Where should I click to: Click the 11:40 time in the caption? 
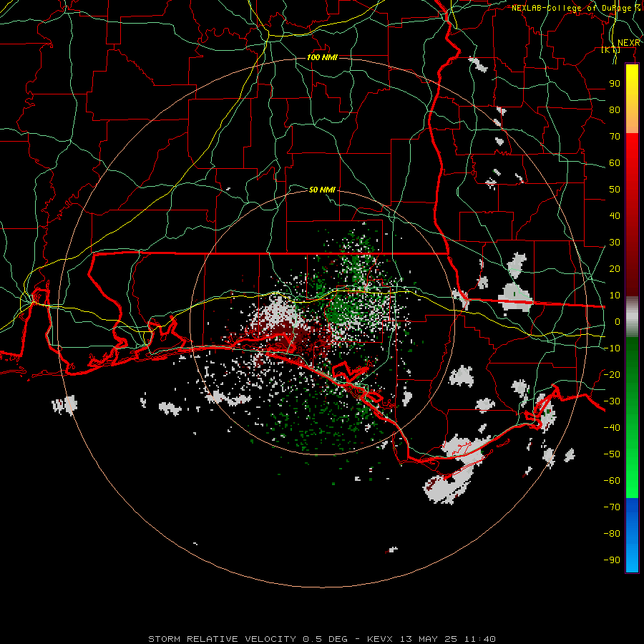pyautogui.click(x=479, y=639)
